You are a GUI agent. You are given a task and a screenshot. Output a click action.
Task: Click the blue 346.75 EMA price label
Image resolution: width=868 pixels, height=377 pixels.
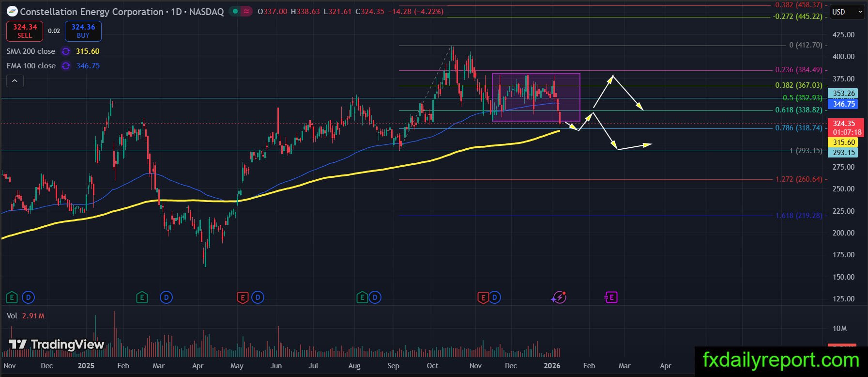tap(844, 104)
